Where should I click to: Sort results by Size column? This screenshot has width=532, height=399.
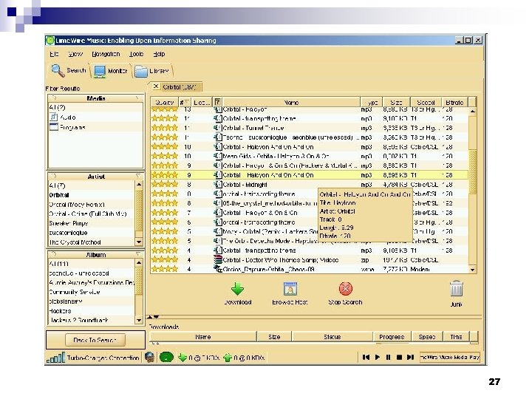(x=396, y=102)
